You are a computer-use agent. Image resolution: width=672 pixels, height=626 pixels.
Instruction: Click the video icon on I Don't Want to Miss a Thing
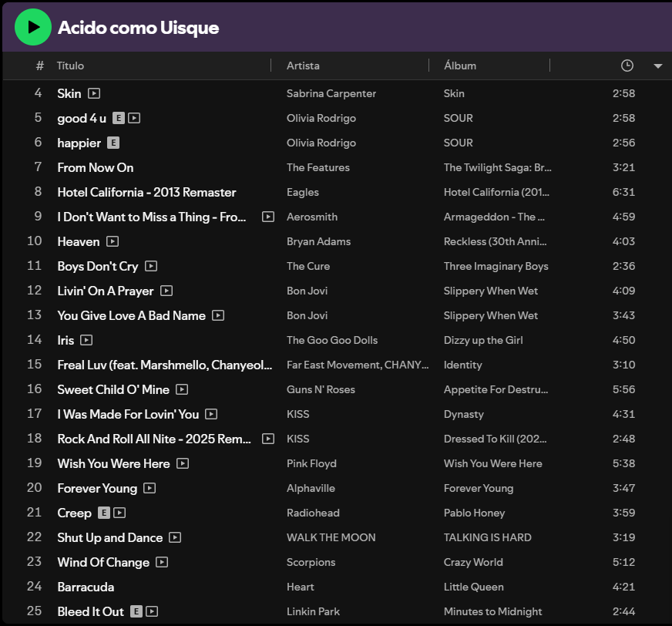pyautogui.click(x=268, y=217)
